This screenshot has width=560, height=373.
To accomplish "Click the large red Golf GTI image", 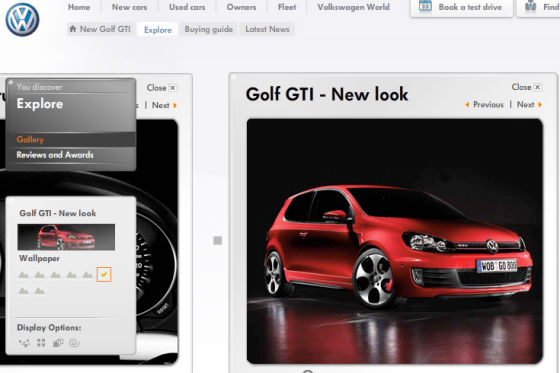I will point(395,241).
